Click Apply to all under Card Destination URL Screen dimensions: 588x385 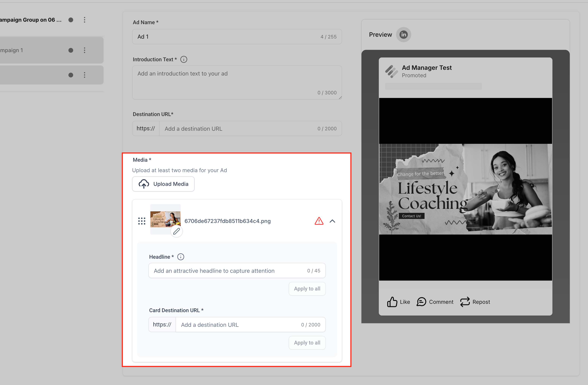click(307, 342)
